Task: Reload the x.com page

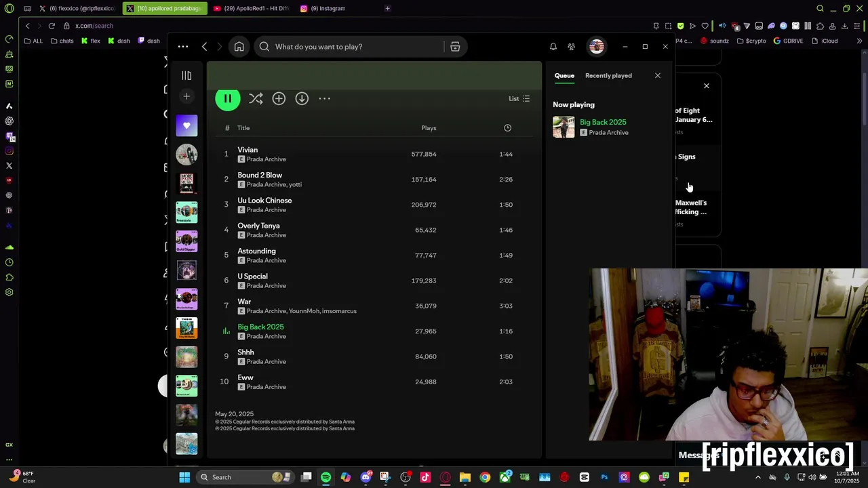Action: pos(52,26)
